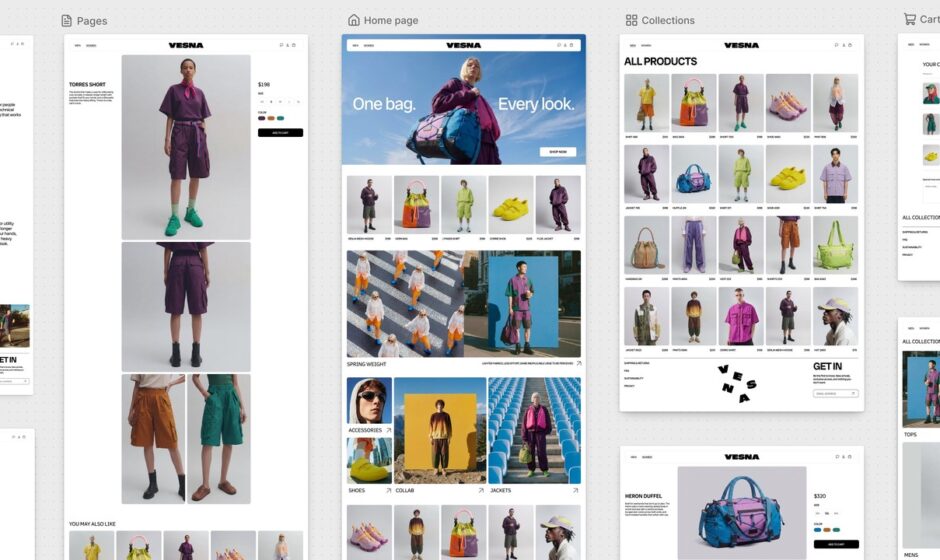
Task: Open the large Heron Duffel bag product image
Action: point(742,513)
